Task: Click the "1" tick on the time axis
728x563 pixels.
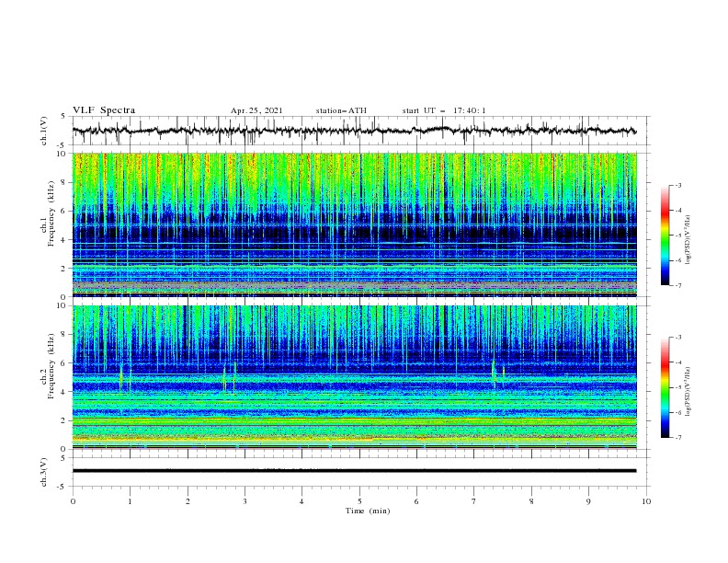Action: tap(130, 501)
